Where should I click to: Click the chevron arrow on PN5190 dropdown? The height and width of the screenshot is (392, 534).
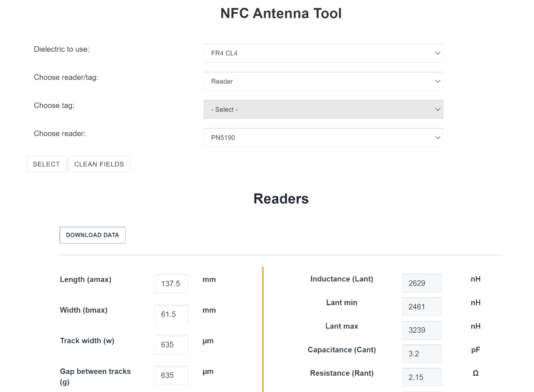pos(438,138)
